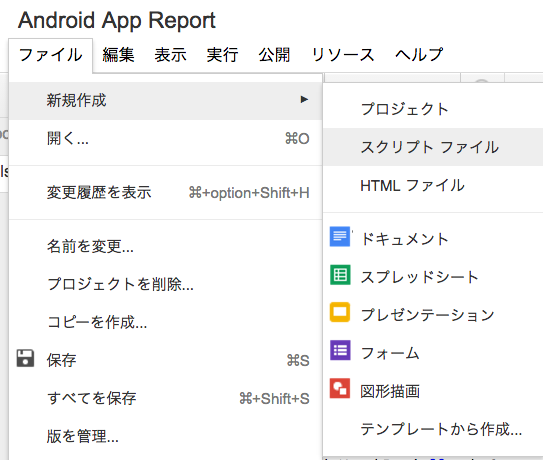Viewport: 543px width, 460px height.
Task: Open the 編集 menu
Action: coord(118,55)
